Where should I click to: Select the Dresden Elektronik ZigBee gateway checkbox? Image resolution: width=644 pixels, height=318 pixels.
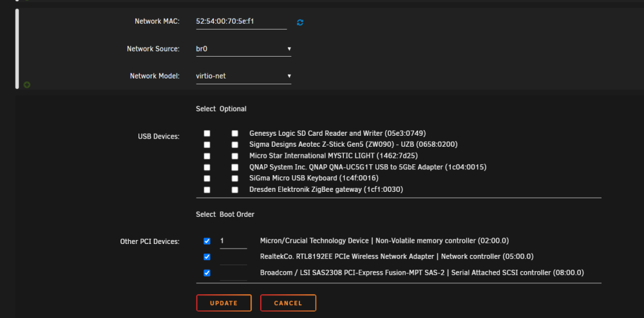[x=207, y=190]
